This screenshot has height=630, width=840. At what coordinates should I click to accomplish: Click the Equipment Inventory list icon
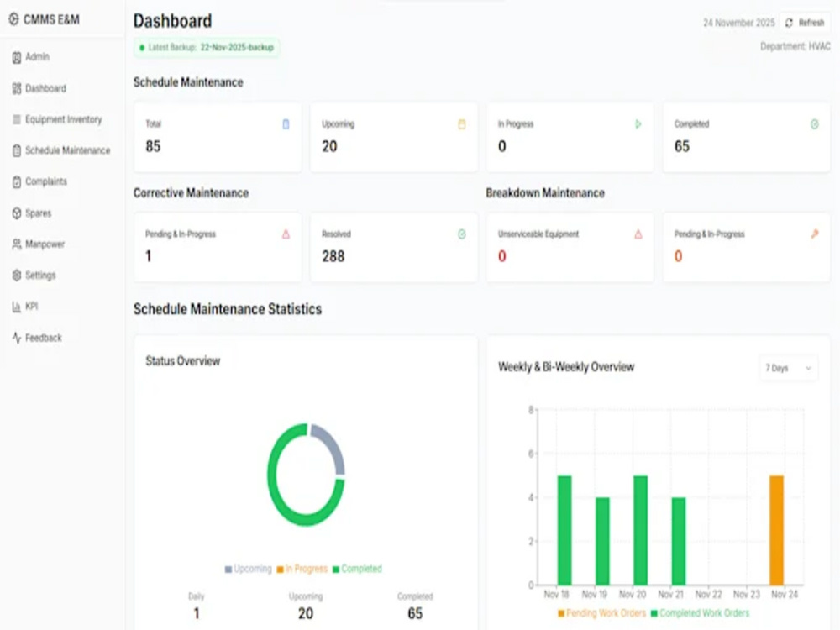point(17,119)
